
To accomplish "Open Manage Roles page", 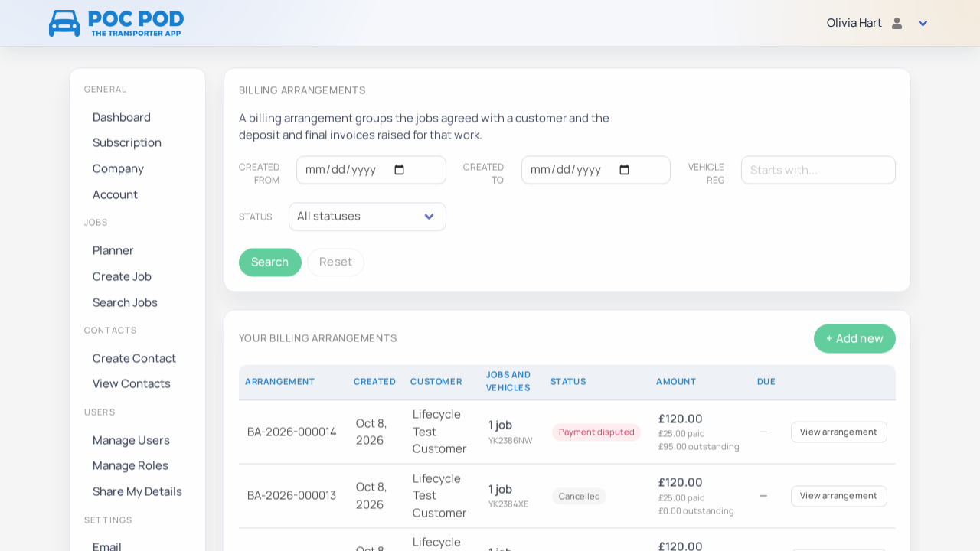I will 131,465.
